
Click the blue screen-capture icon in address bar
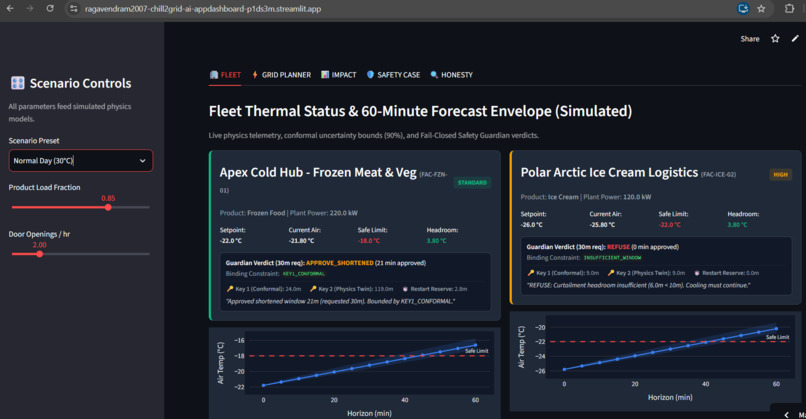coord(743,9)
